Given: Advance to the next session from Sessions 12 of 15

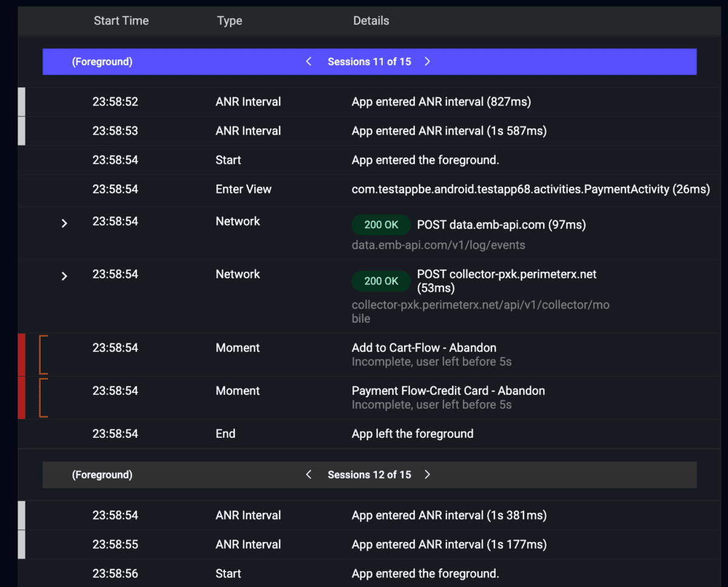Looking at the screenshot, I should (427, 474).
